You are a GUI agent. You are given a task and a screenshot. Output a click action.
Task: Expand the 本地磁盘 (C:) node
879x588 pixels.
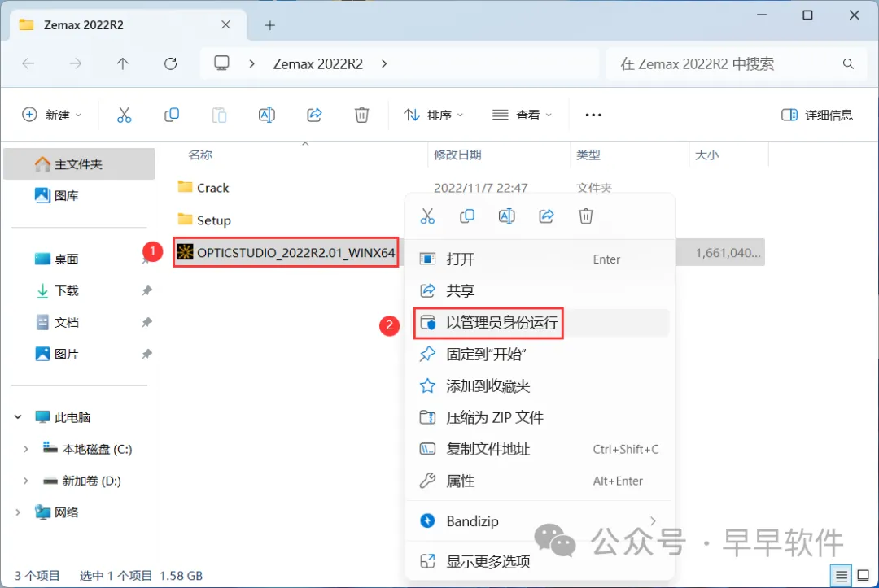pos(26,449)
